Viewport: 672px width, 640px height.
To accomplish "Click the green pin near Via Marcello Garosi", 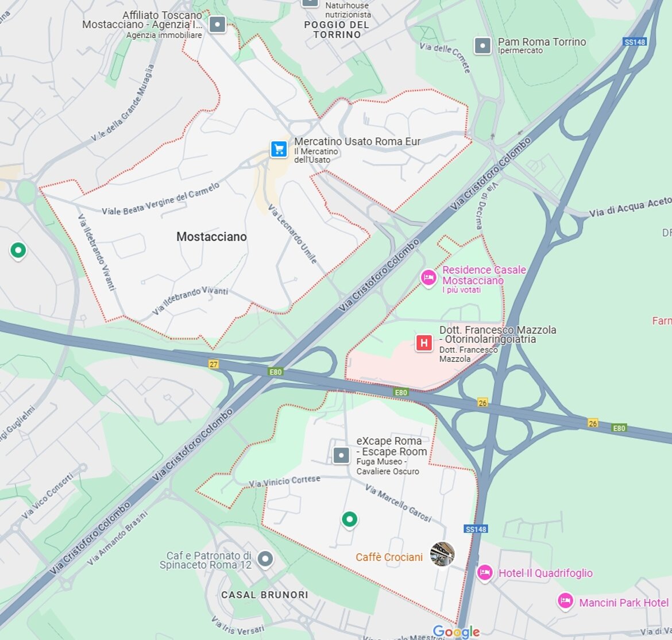I will [349, 520].
